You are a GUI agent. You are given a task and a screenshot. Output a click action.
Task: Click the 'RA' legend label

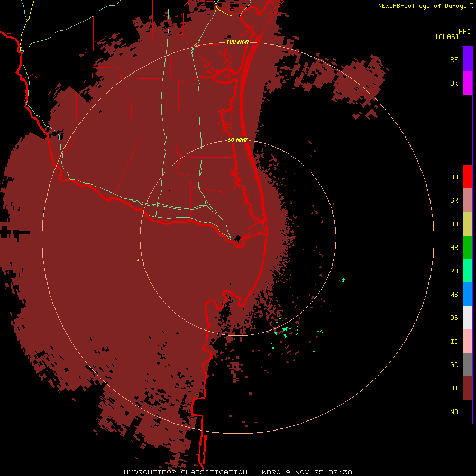(454, 271)
